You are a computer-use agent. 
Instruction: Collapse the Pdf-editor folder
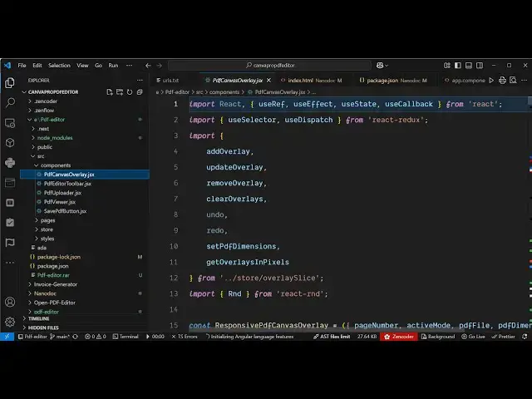point(50,120)
